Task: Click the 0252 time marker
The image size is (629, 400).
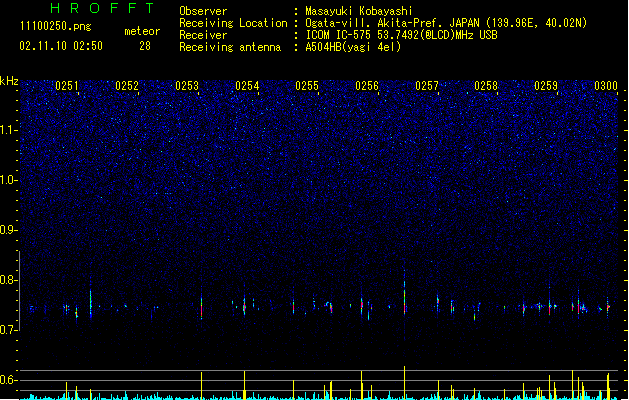Action: pos(127,86)
